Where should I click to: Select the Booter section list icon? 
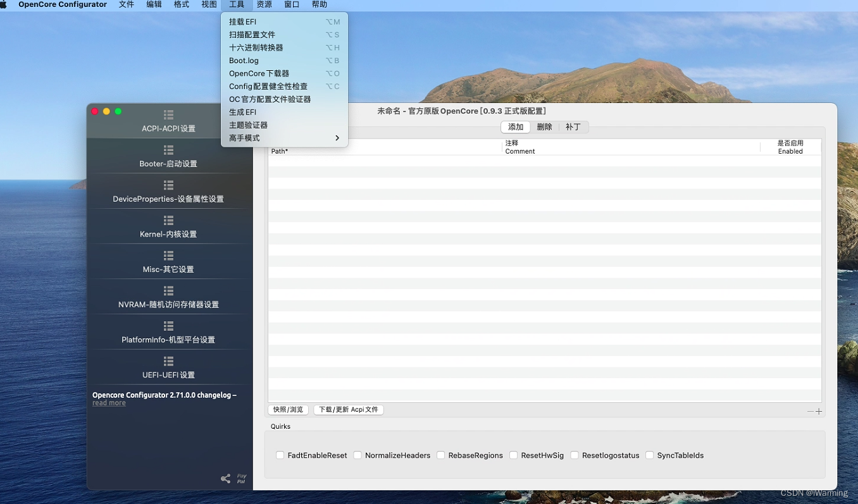point(168,150)
